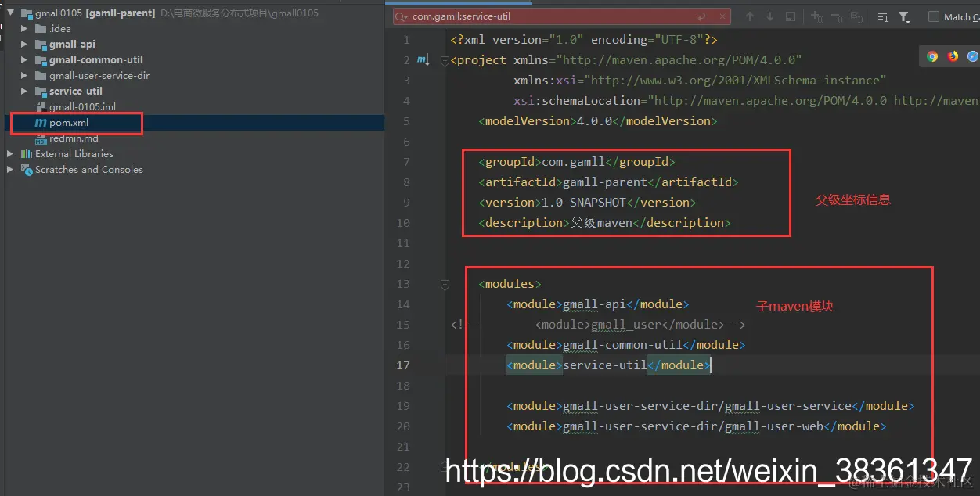Select the .idea folder in project tree

click(60, 29)
